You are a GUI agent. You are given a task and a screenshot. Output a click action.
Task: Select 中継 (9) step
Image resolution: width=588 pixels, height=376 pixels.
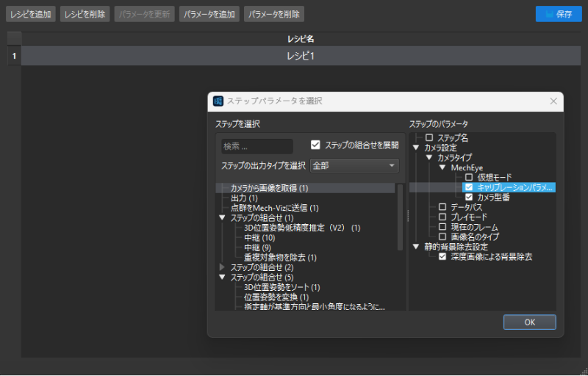pos(257,247)
